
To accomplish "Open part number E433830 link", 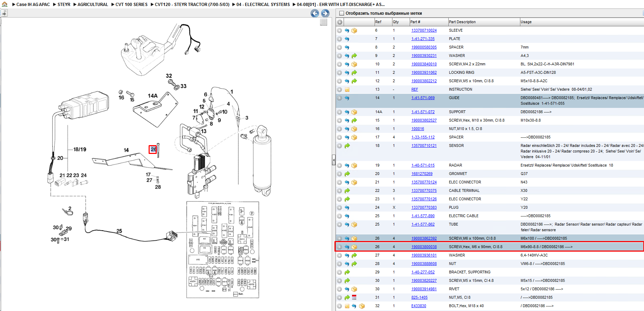I will tap(419, 306).
